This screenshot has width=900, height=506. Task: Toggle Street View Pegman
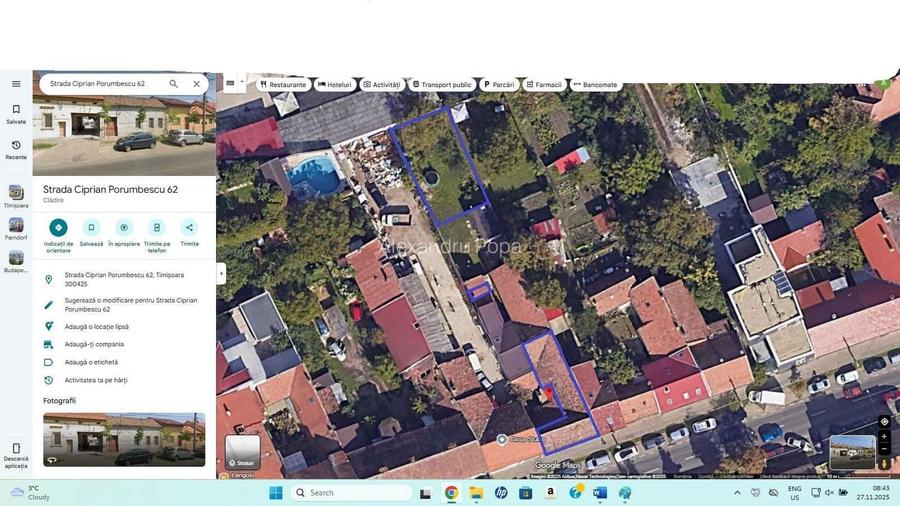pyautogui.click(x=884, y=464)
